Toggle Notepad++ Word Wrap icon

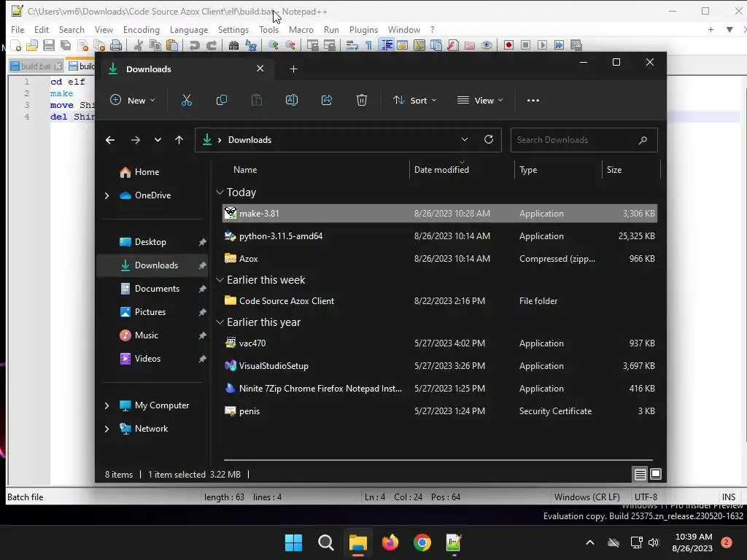coord(352,45)
